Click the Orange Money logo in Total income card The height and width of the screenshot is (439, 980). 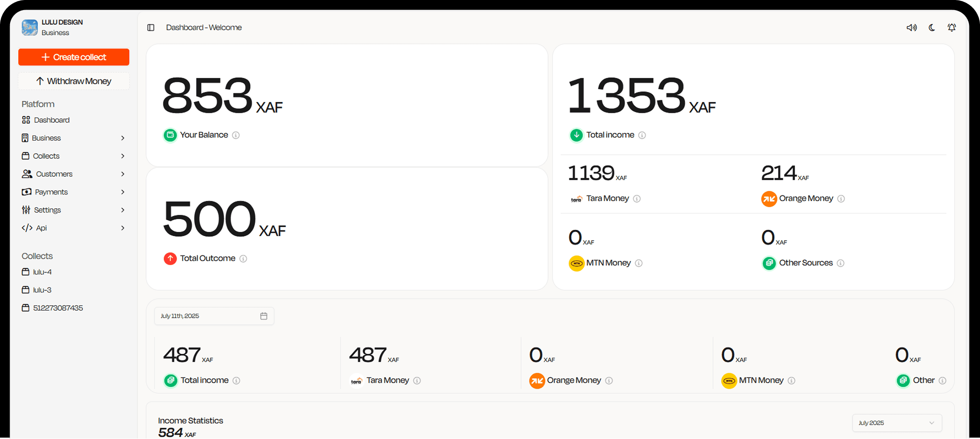pos(769,199)
